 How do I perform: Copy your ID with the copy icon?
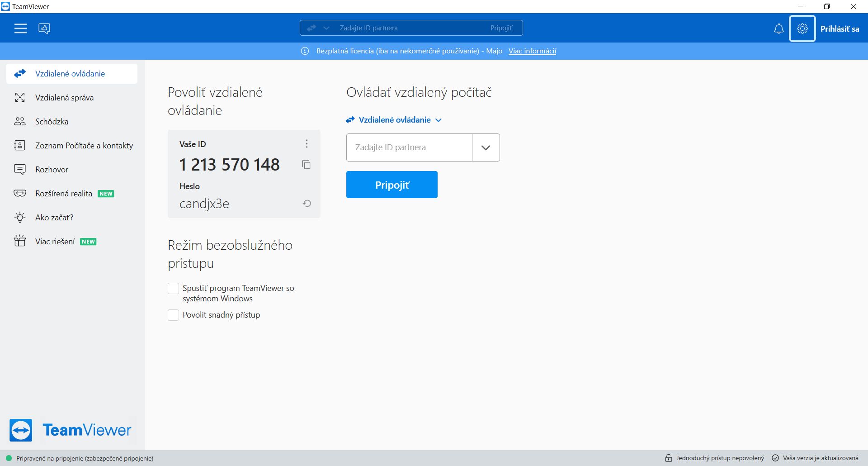307,165
